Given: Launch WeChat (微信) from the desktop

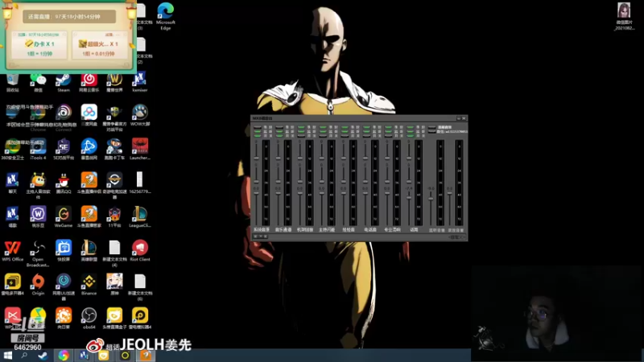Looking at the screenshot, I should click(38, 81).
